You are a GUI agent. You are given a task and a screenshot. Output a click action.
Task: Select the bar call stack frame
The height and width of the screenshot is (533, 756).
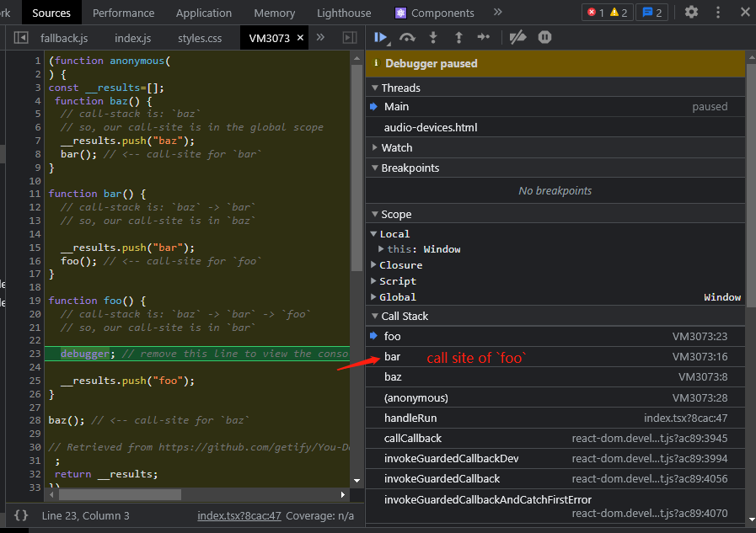click(393, 356)
